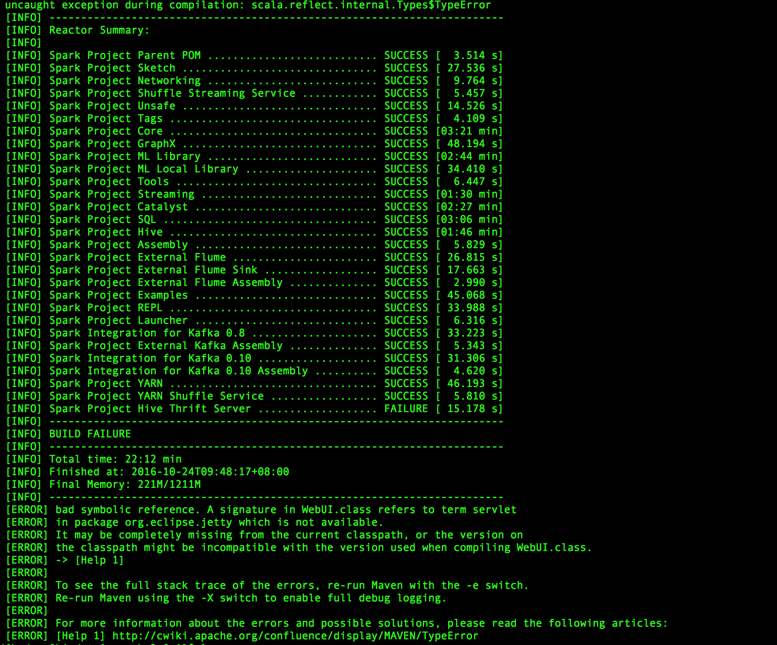Click the 'Reactor Summary:' heading
The height and width of the screenshot is (645, 777).
[x=100, y=30]
